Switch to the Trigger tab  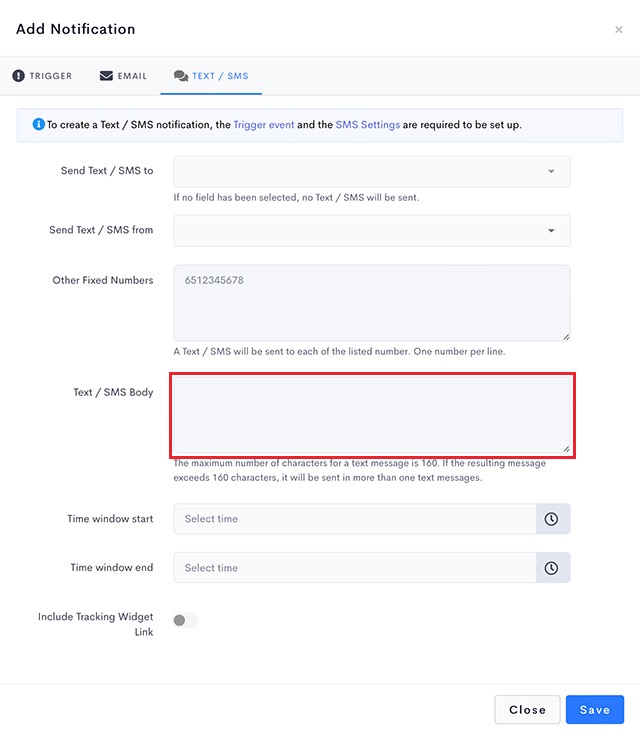point(42,76)
